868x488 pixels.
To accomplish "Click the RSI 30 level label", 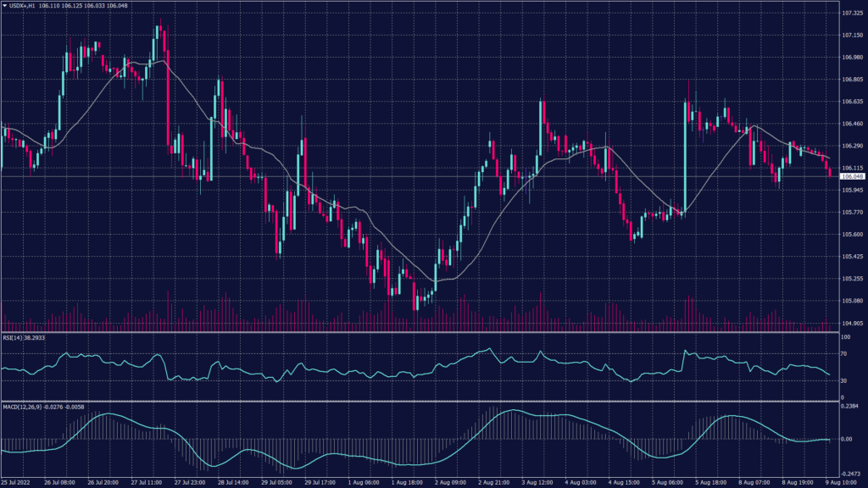I will 843,380.
